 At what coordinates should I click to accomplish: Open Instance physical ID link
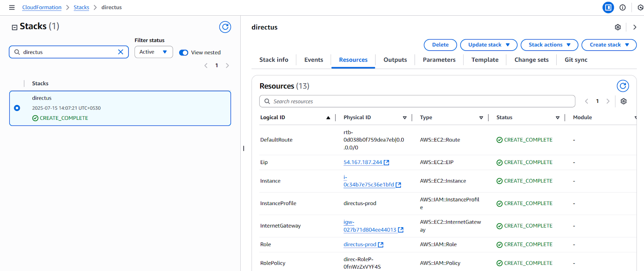pos(369,181)
